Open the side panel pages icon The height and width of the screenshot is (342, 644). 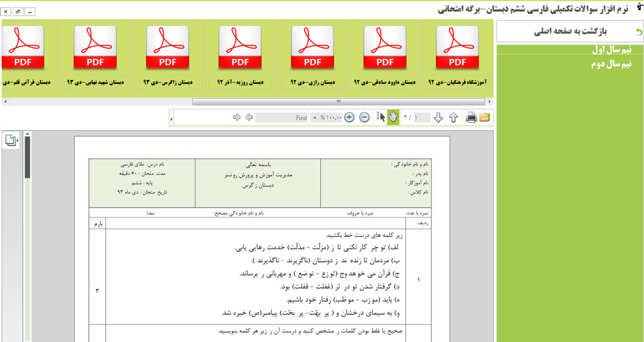[x=11, y=140]
